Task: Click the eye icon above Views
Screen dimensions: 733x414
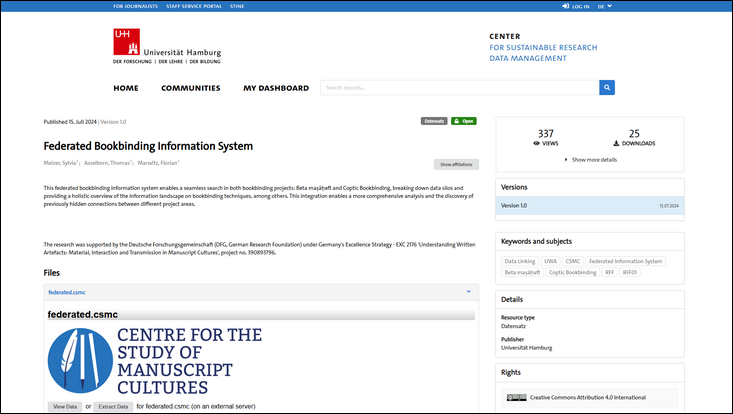Action: (x=537, y=144)
